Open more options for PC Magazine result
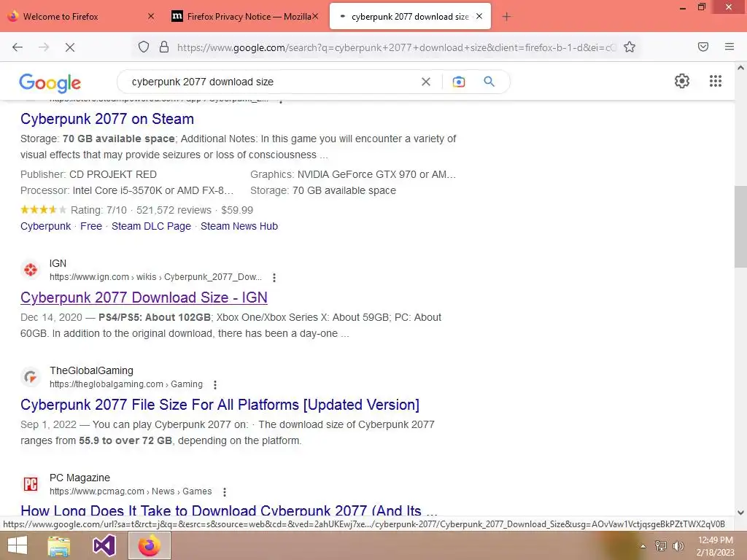Screen dimensions: 747x560 click(x=225, y=491)
